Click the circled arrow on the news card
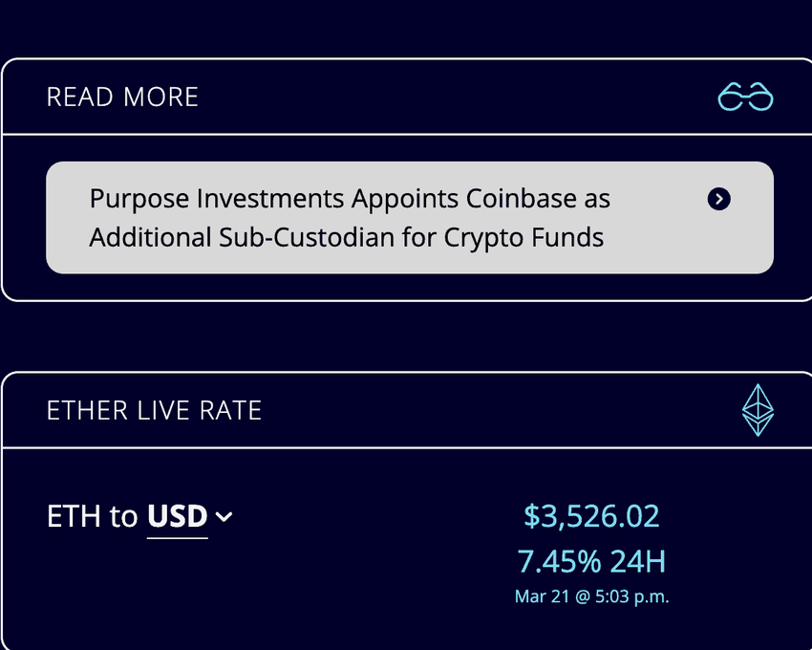812x650 pixels. coord(718,199)
